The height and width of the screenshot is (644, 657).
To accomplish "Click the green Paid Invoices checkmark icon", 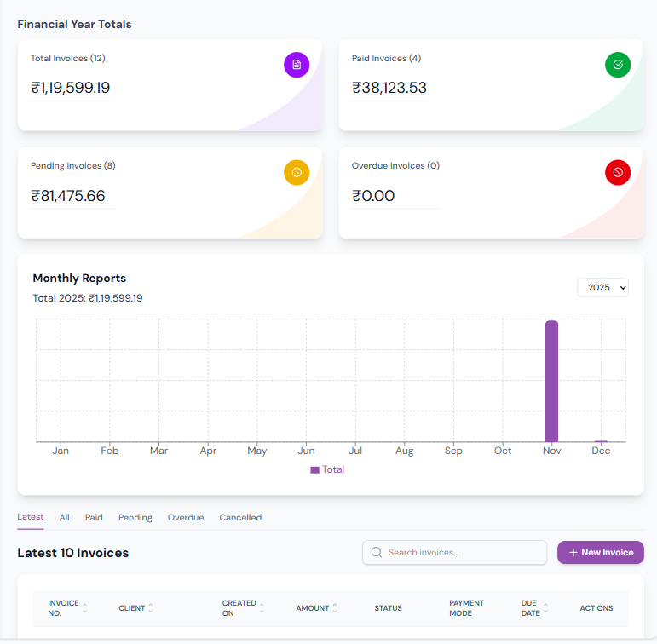I will point(618,65).
